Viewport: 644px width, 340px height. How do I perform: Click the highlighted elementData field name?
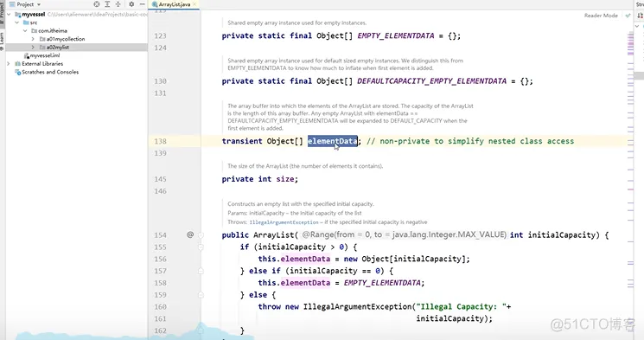coord(333,141)
